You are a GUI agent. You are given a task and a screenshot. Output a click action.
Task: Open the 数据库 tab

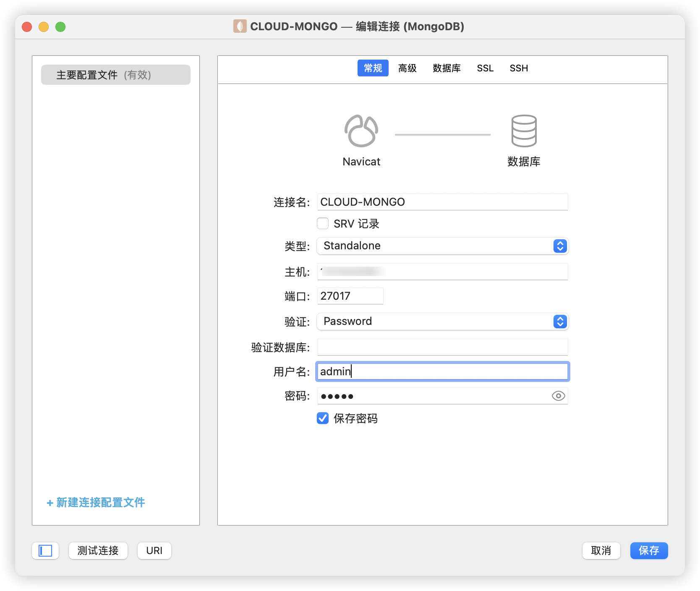447,68
